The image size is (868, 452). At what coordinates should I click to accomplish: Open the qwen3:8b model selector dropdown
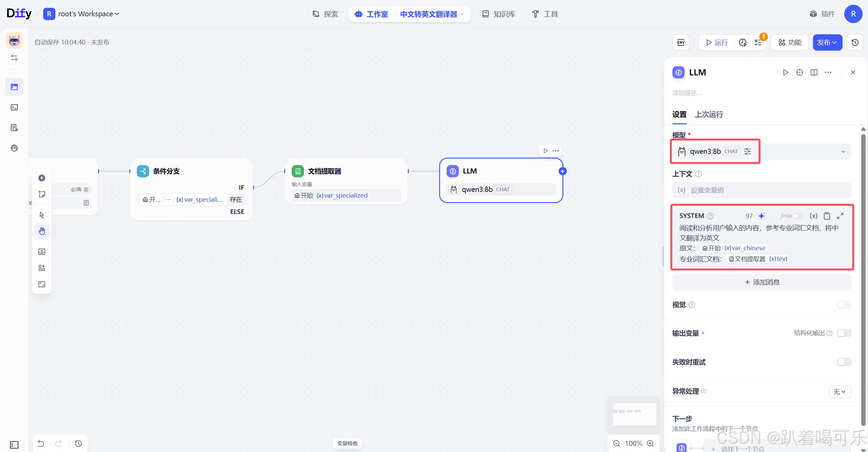pos(761,151)
